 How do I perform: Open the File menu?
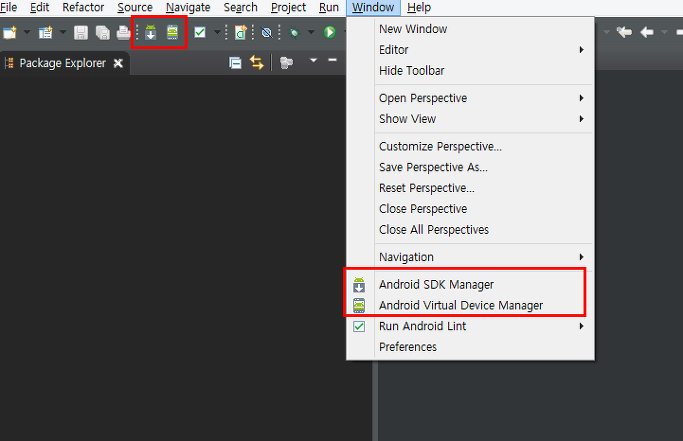tap(9, 7)
